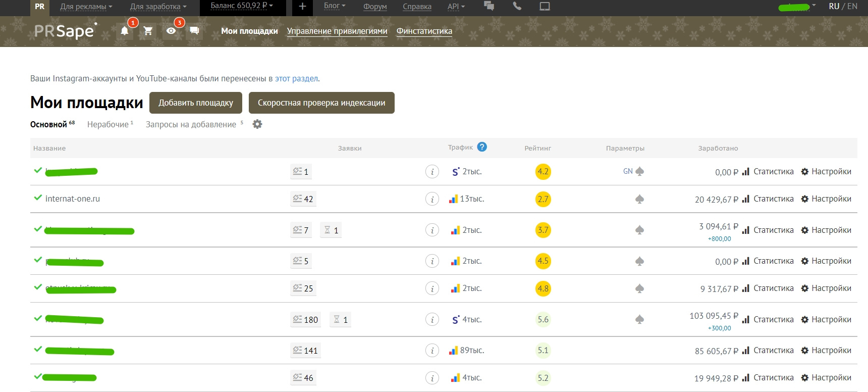This screenshot has width=868, height=392.
Task: Click the plus icon in top bar
Action: coord(302,7)
